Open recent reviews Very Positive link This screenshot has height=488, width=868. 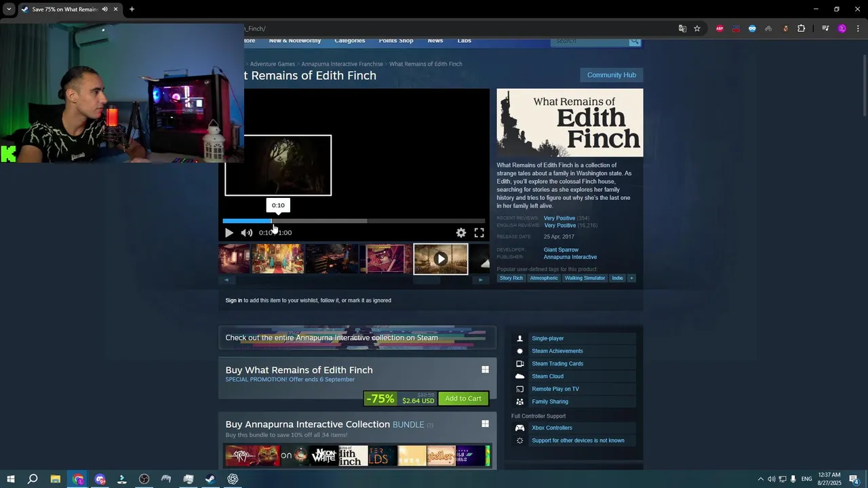click(x=559, y=218)
